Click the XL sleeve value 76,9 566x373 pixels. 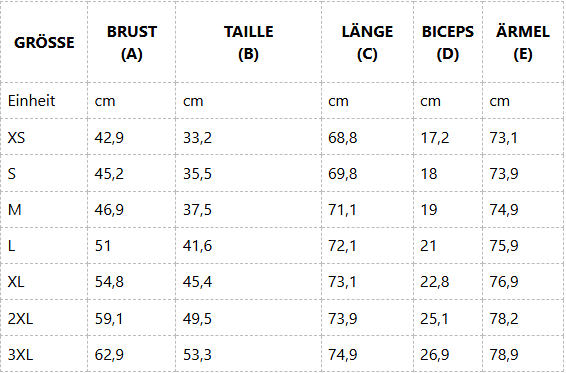[x=504, y=282]
